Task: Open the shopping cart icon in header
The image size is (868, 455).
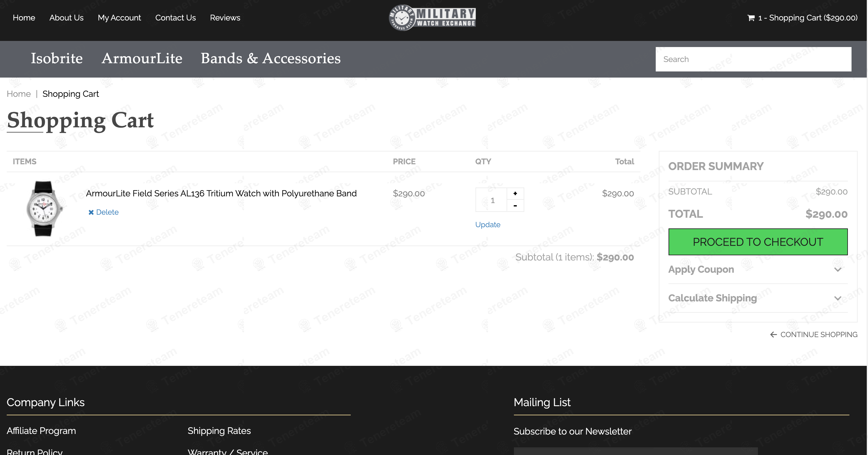Action: coord(751,18)
